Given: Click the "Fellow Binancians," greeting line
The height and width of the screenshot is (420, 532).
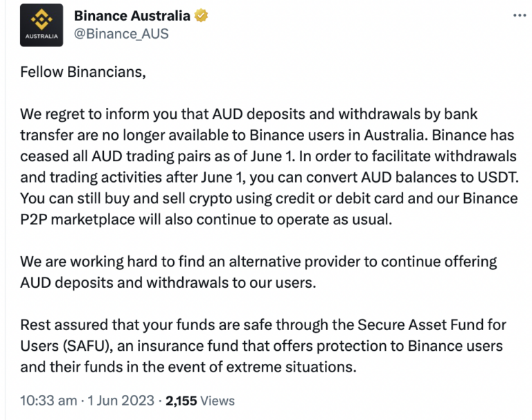Looking at the screenshot, I should (83, 73).
